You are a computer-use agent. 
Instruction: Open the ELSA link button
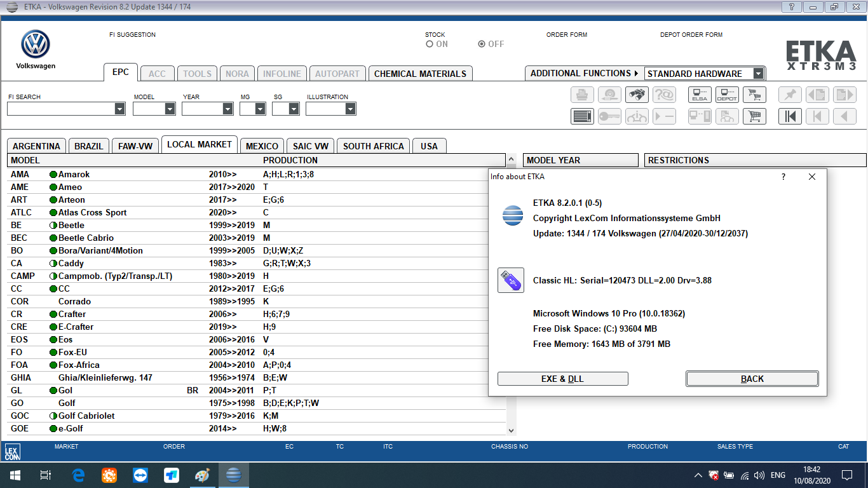point(700,95)
